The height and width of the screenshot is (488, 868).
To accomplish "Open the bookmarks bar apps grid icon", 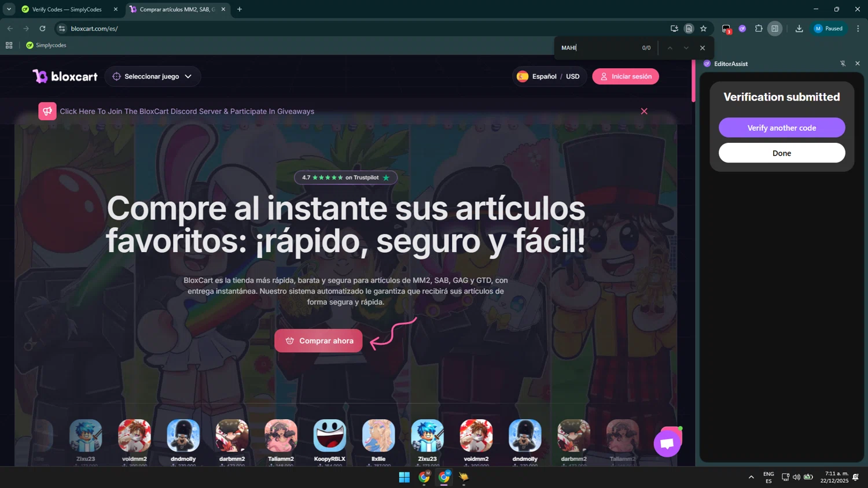I will pos(9,45).
